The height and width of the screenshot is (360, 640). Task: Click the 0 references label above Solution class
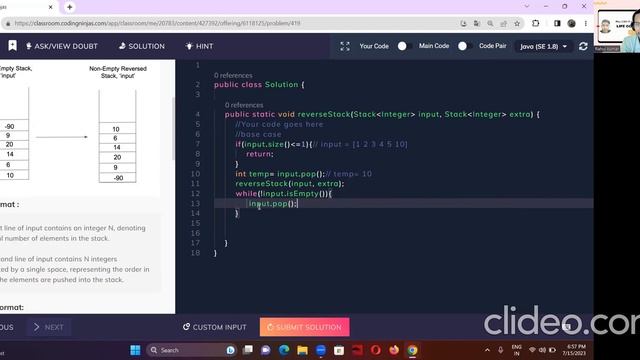coord(233,75)
